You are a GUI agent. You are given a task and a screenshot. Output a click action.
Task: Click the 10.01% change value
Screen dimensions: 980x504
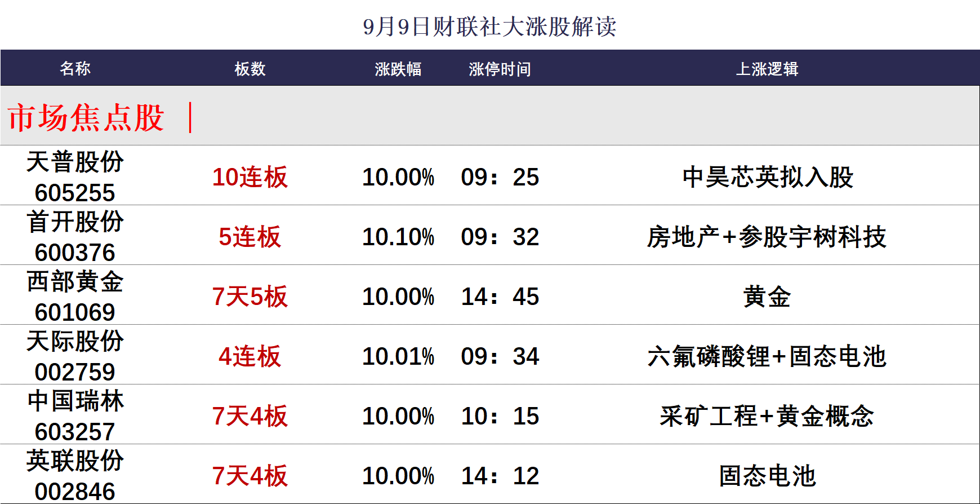(398, 356)
